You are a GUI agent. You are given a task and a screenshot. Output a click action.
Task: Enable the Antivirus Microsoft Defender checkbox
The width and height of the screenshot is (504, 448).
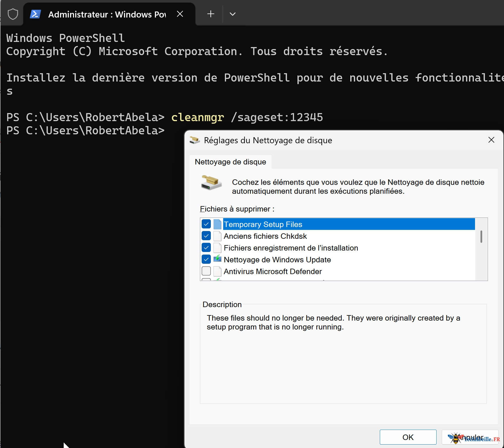point(206,271)
